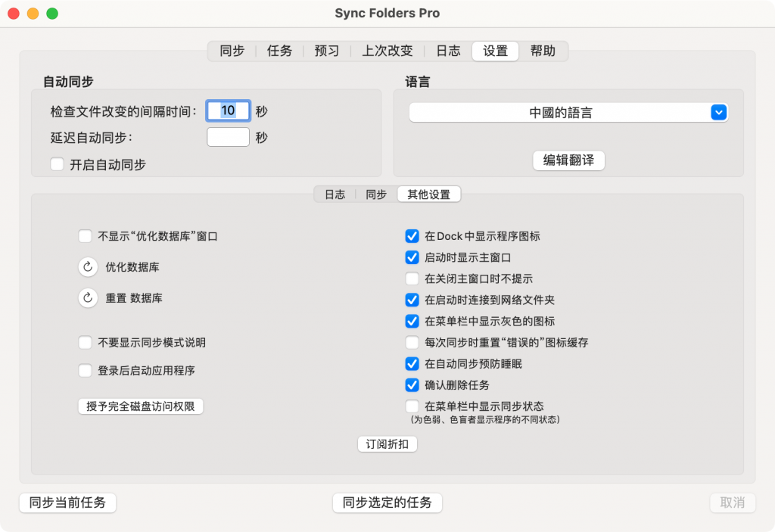Click the 订阅折扣 button
775x532 pixels.
pyautogui.click(x=387, y=443)
